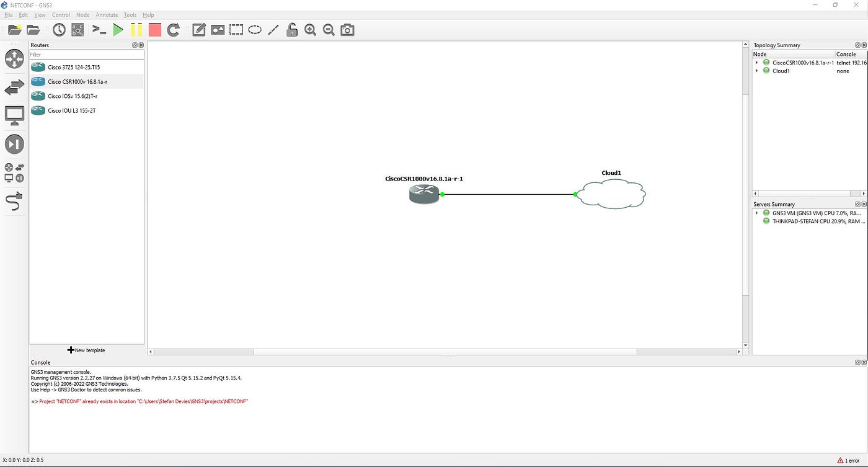Float the Topology Summary panel
The height and width of the screenshot is (467, 868).
857,45
